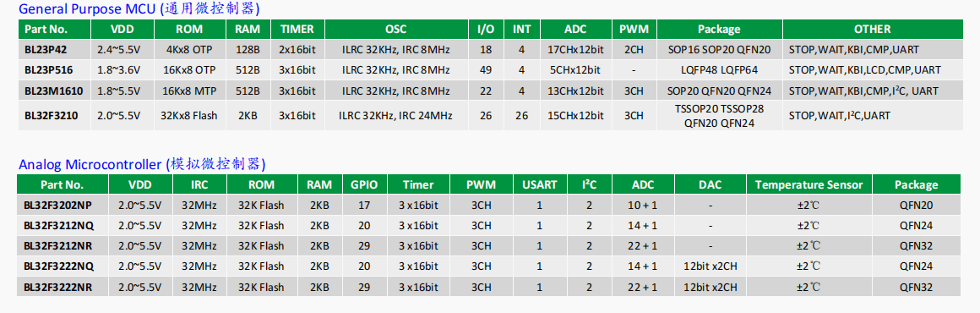980x313 pixels.
Task: Click the BL32F3212NQ part number
Action: point(58,225)
